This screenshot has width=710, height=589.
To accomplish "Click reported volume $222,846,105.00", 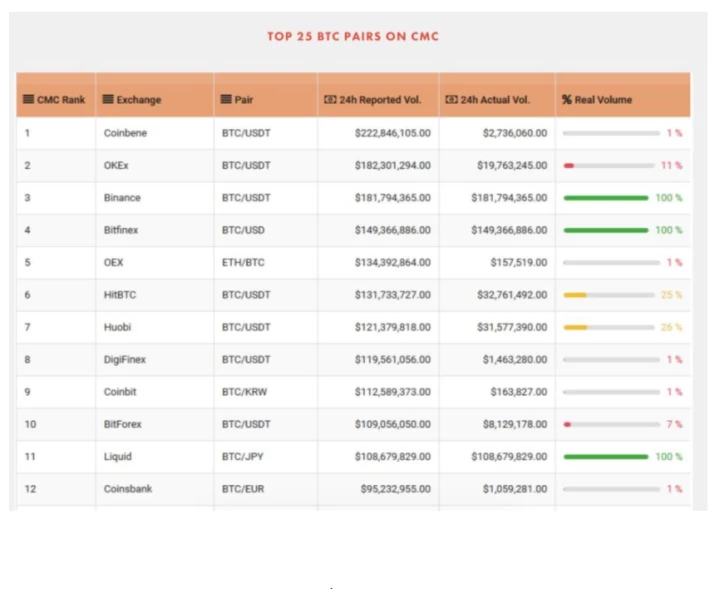I will coord(393,133).
